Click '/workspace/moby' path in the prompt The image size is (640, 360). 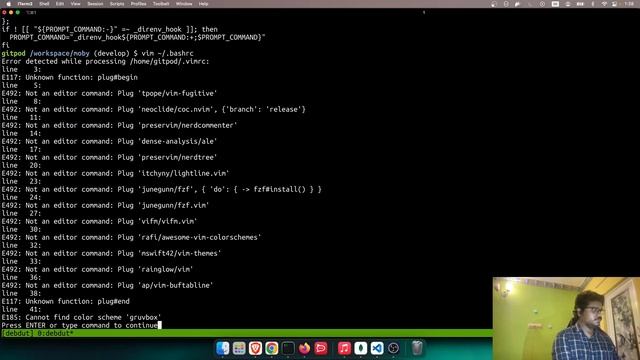[60, 53]
